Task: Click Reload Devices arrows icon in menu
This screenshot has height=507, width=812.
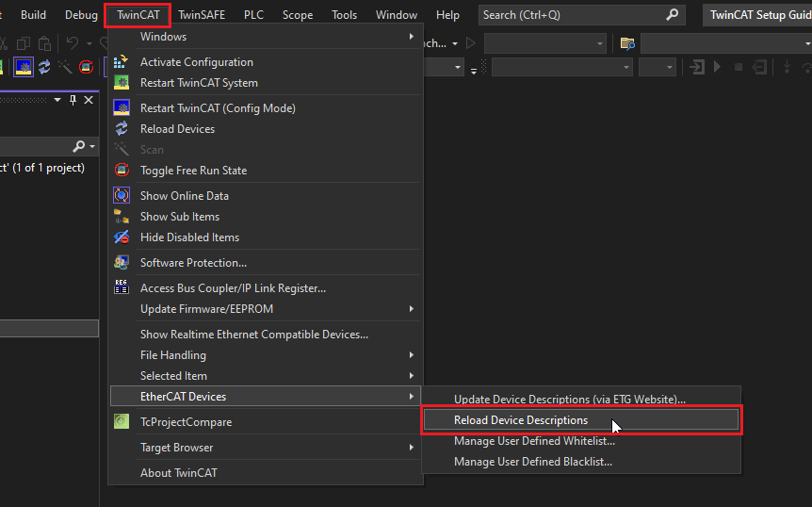Action: point(122,128)
